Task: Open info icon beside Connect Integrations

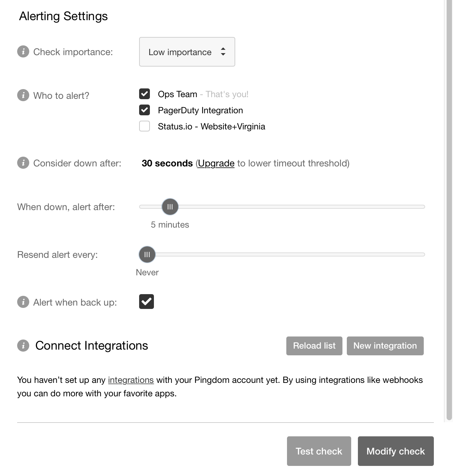Action: click(23, 345)
